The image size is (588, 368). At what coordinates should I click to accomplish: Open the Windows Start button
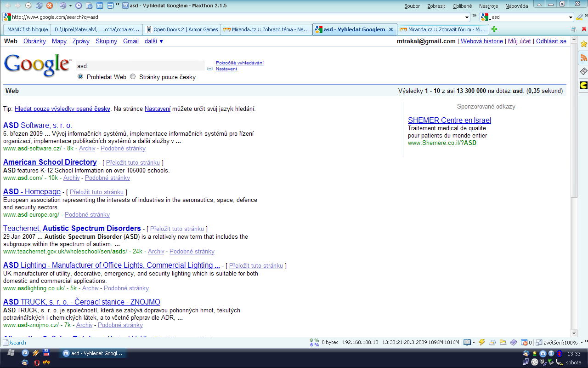coord(11,353)
